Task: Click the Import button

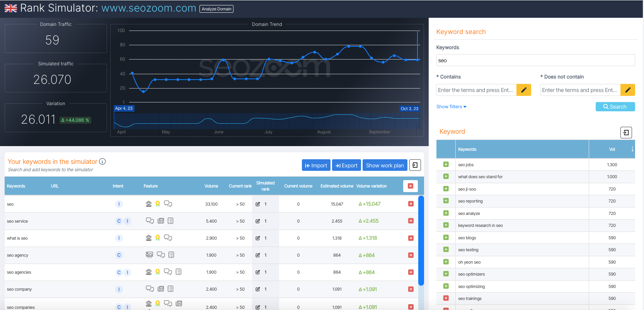Action: 316,165
